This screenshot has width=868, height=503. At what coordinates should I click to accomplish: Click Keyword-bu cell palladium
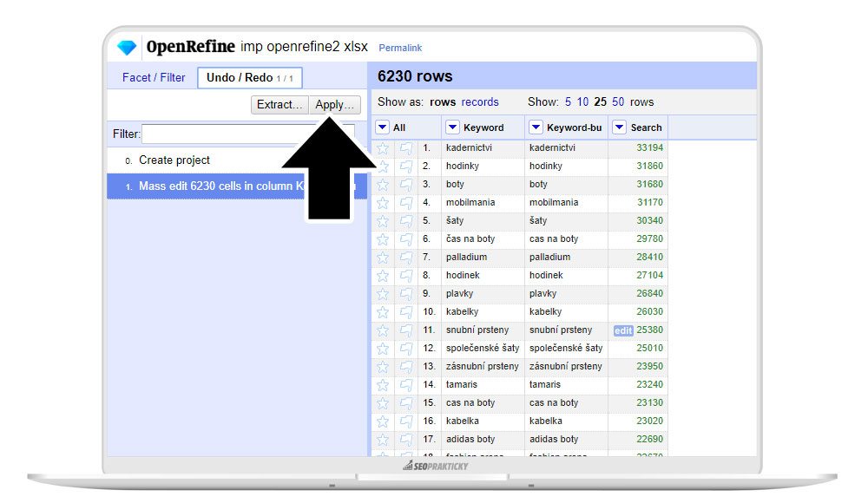coord(549,258)
